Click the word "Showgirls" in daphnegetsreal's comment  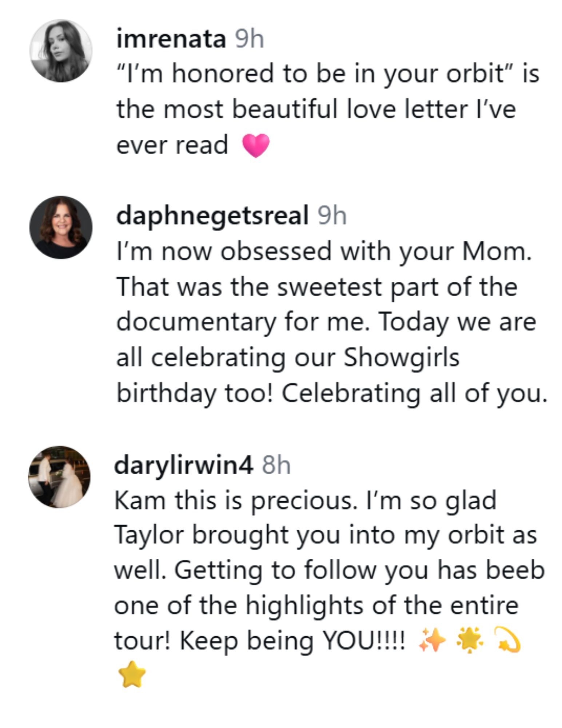[402, 357]
